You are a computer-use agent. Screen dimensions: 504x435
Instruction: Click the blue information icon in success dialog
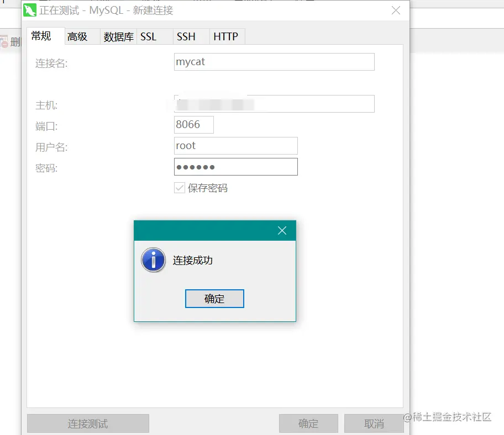click(153, 259)
